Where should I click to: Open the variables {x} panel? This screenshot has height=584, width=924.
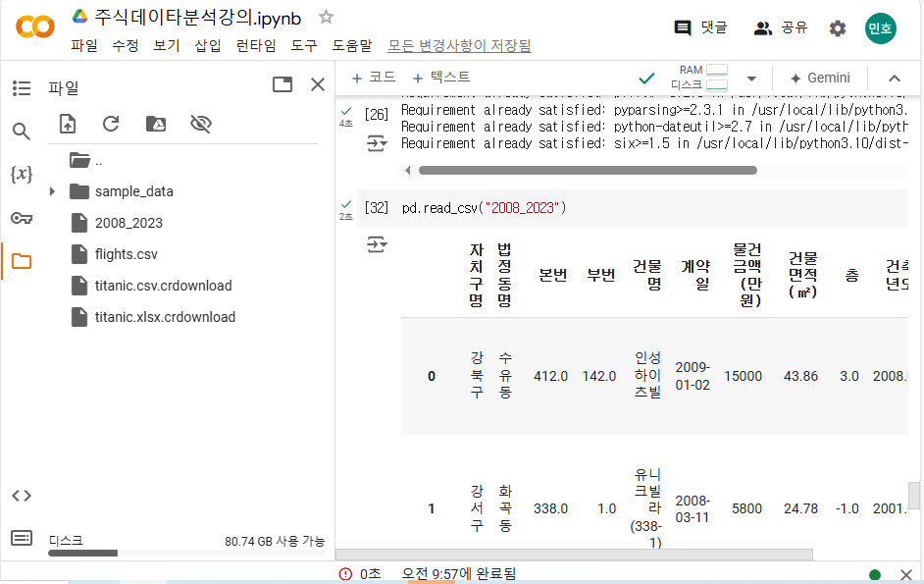(22, 174)
